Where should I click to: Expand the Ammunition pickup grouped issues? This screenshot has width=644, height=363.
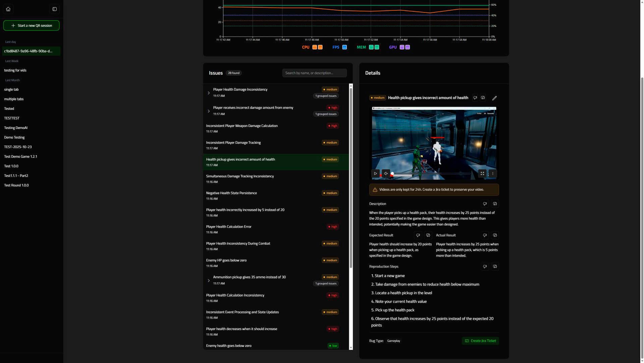coord(209,280)
